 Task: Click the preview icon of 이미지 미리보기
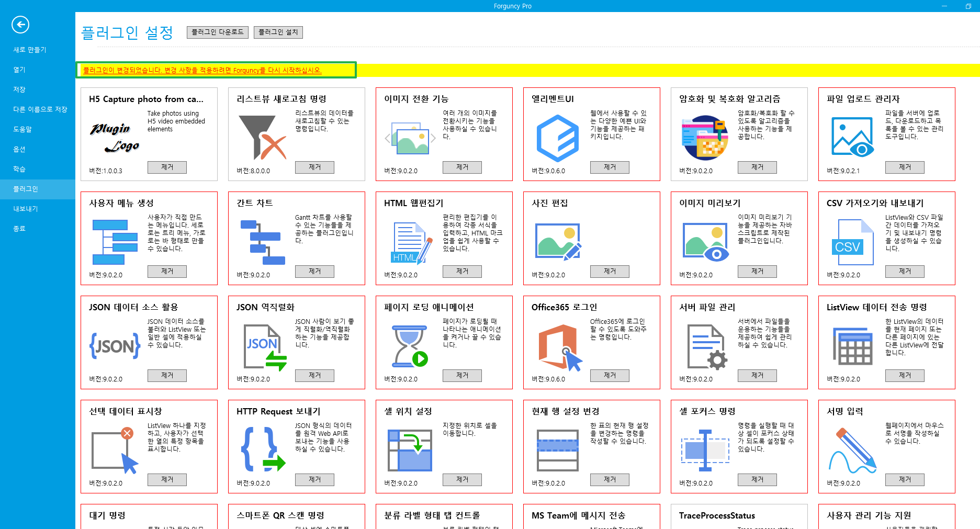pos(706,242)
